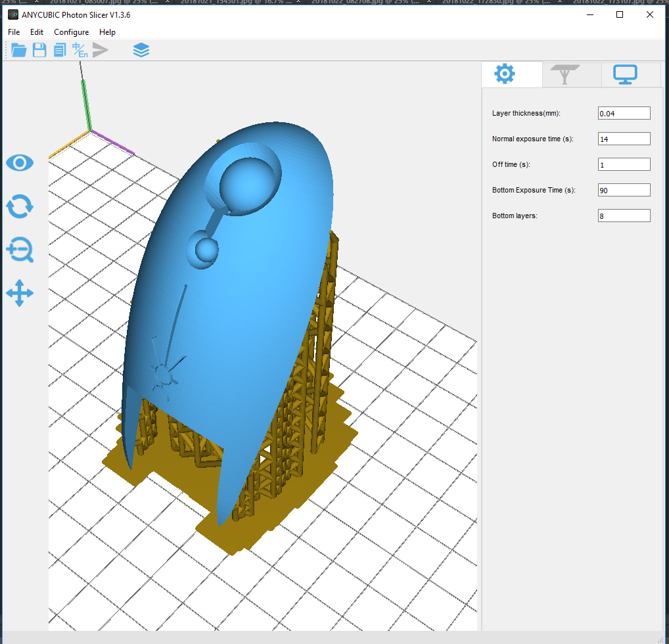The image size is (669, 644).
Task: Open the Help menu
Action: [x=108, y=32]
